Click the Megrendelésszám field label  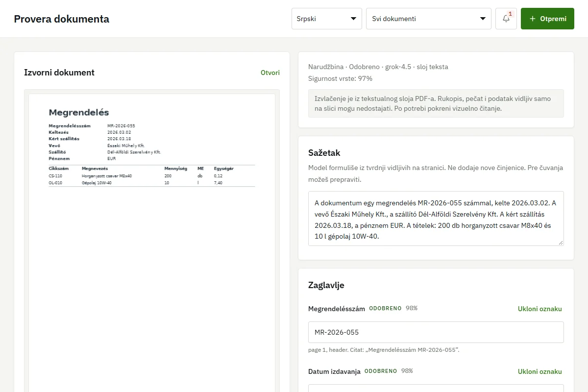[337, 309]
